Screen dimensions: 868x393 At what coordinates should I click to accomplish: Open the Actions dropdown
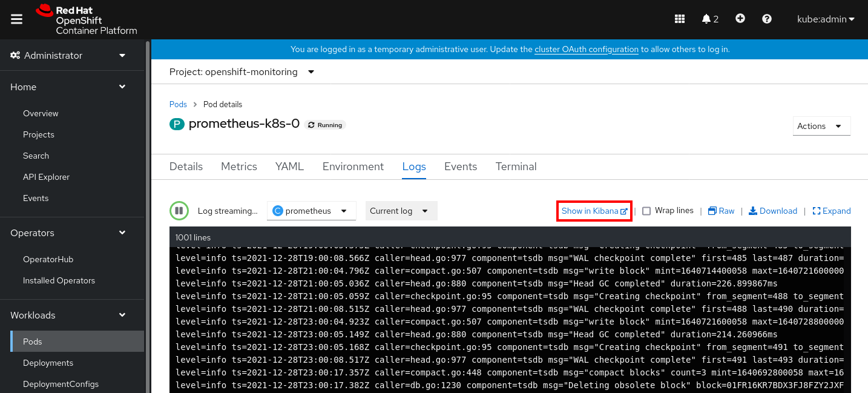(x=821, y=126)
